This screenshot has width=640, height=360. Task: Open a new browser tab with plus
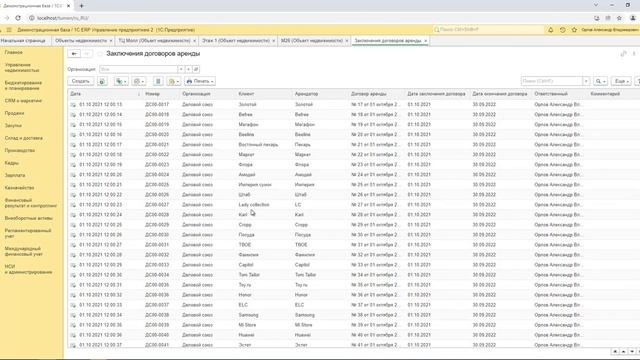(x=81, y=6)
